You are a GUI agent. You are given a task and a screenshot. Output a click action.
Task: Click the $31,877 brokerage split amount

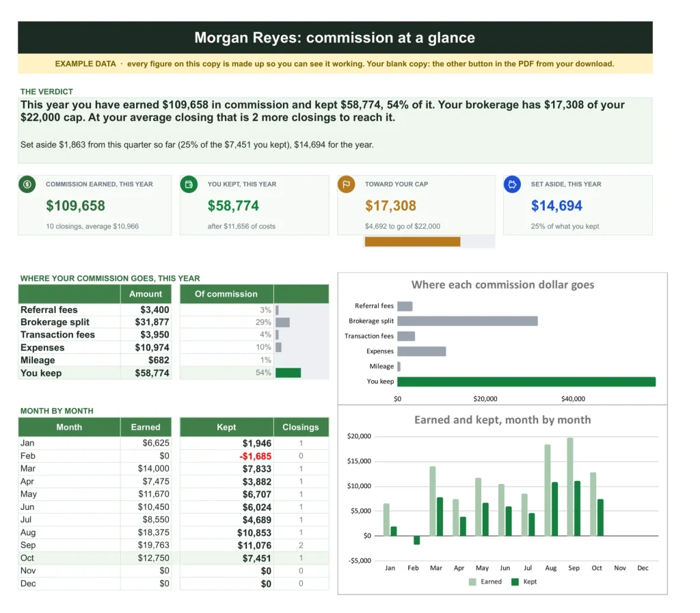tap(152, 322)
